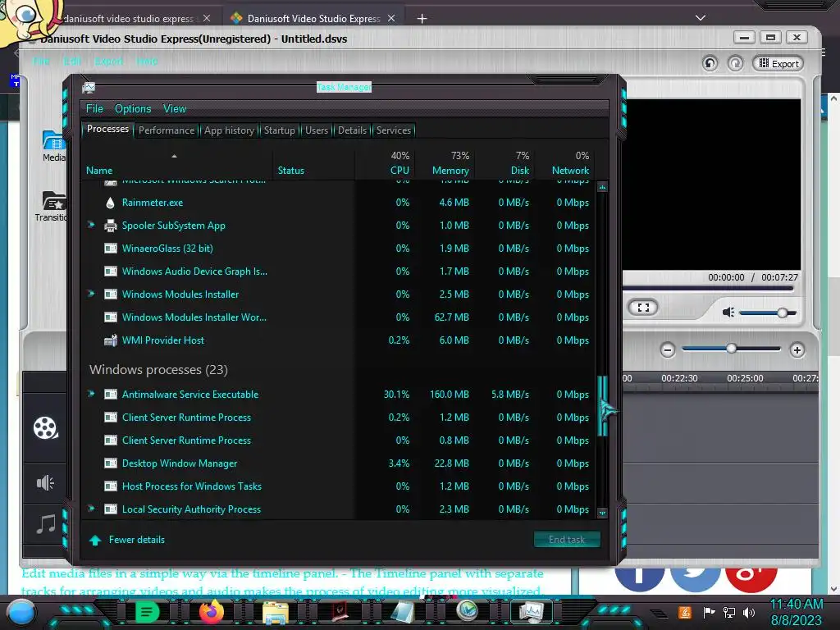Open the film reel video tab in Daniusoft
This screenshot has height=630, width=840.
coord(45,428)
